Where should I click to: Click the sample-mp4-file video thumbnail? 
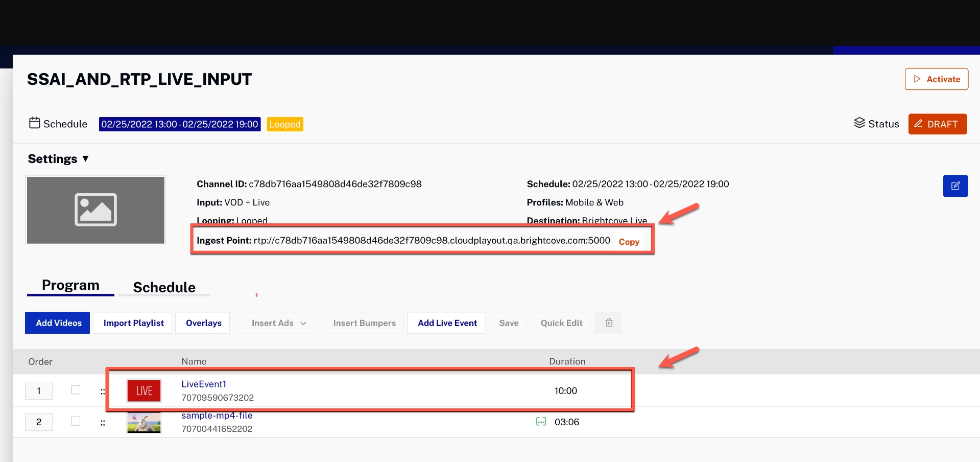click(144, 423)
